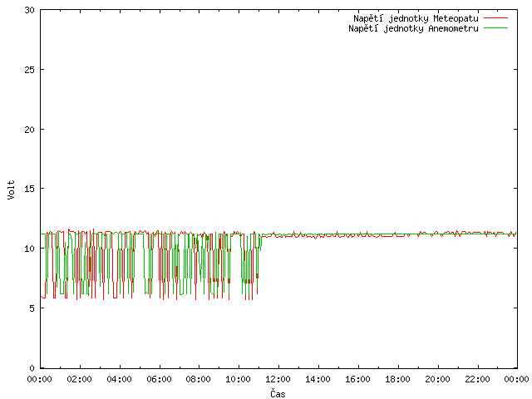Click the x-axis label '18:00'
The image size is (532, 399).
397,379
